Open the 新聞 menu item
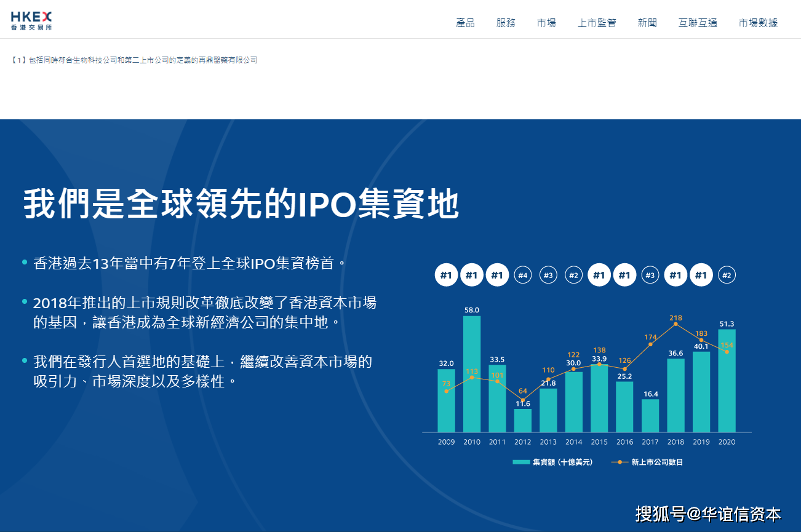Screen dimensions: 801x532 pyautogui.click(x=647, y=23)
